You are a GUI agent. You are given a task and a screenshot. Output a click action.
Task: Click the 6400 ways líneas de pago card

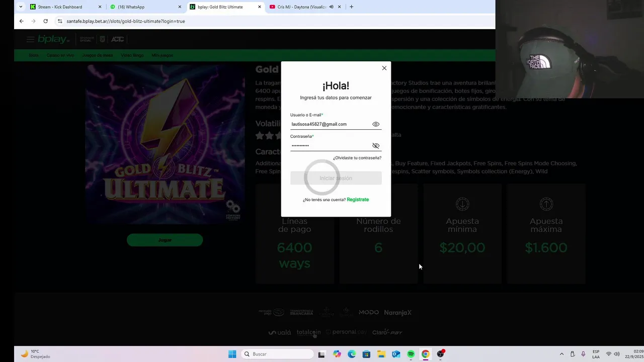click(x=295, y=234)
